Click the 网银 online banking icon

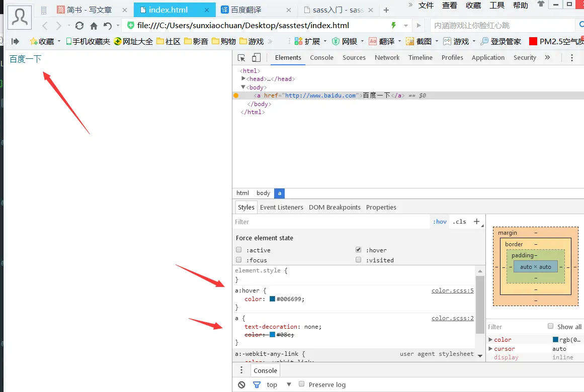point(345,41)
